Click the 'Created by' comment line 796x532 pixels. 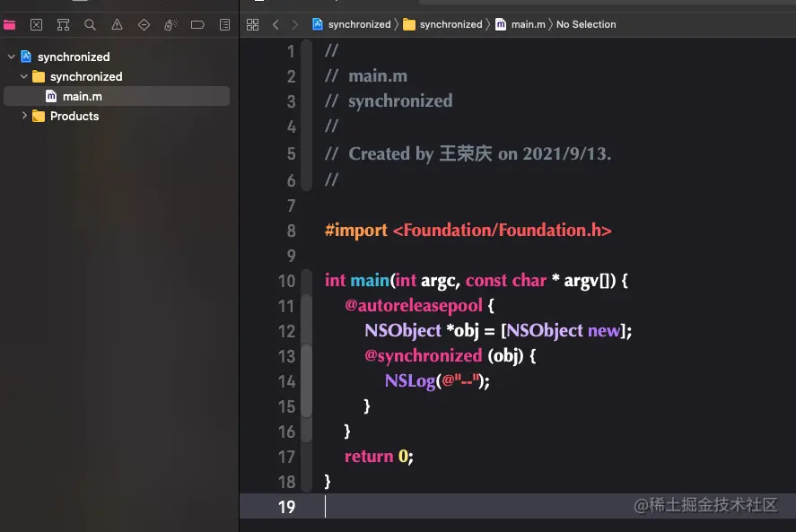468,153
